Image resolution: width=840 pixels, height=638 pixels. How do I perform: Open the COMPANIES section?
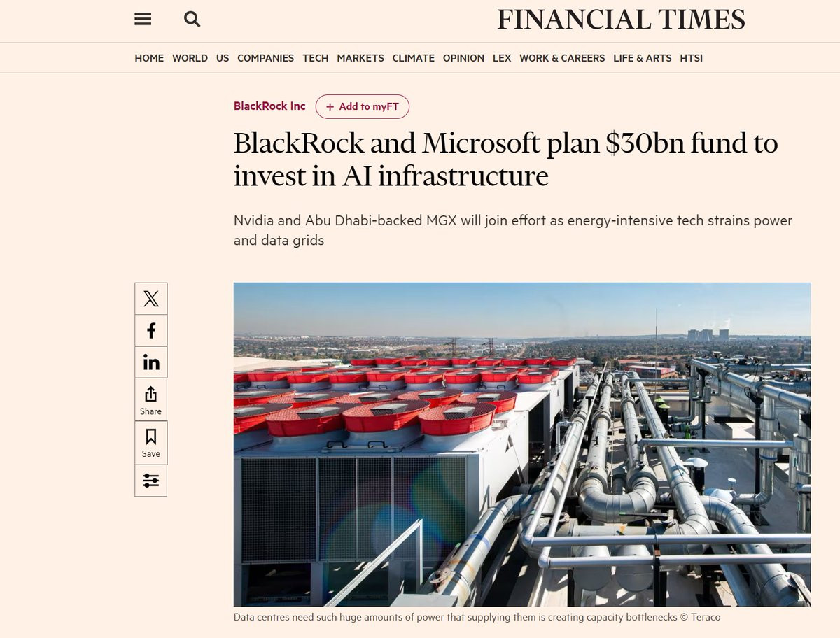pos(265,58)
